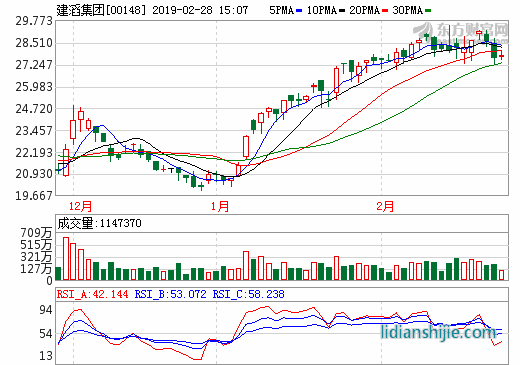Click the 321万 volume axis label
520x365 pixels.
[36, 257]
